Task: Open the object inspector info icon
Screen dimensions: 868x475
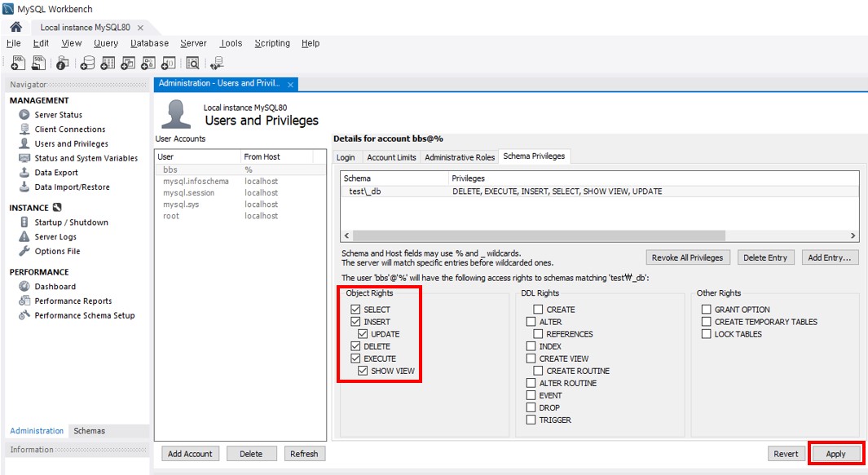Action: (62, 63)
